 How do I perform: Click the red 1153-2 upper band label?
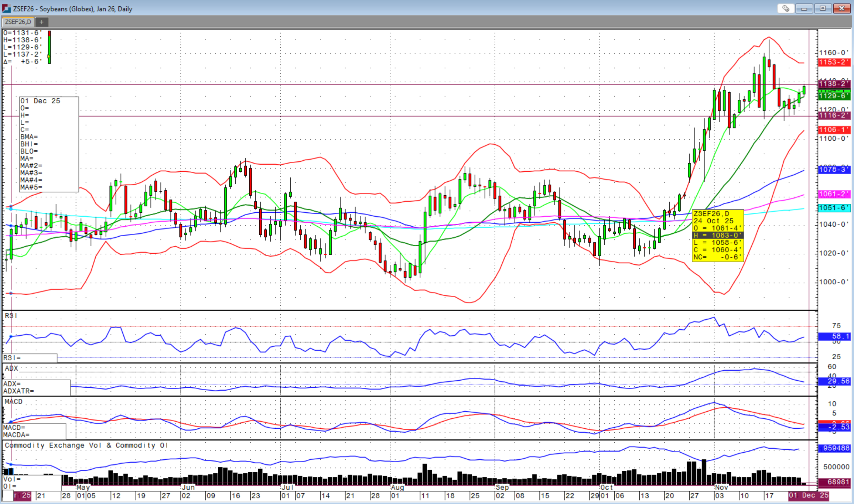click(x=834, y=62)
